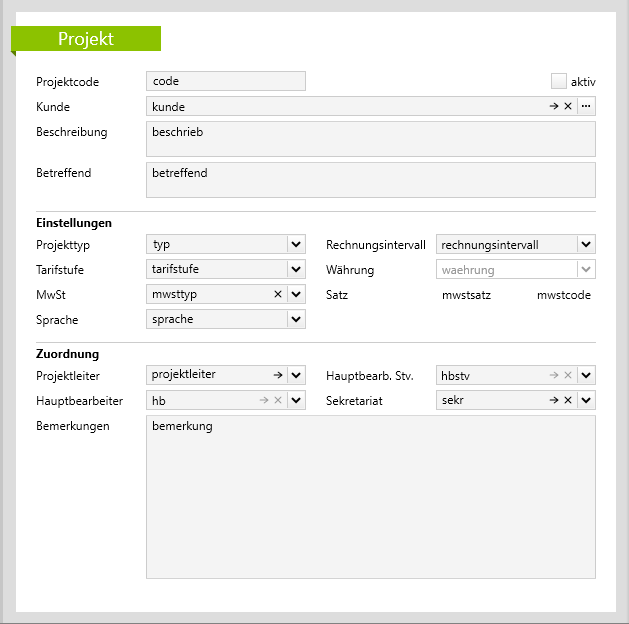Open Kunde lookup with ellipsis button
This screenshot has width=629, height=624.
coord(586,106)
